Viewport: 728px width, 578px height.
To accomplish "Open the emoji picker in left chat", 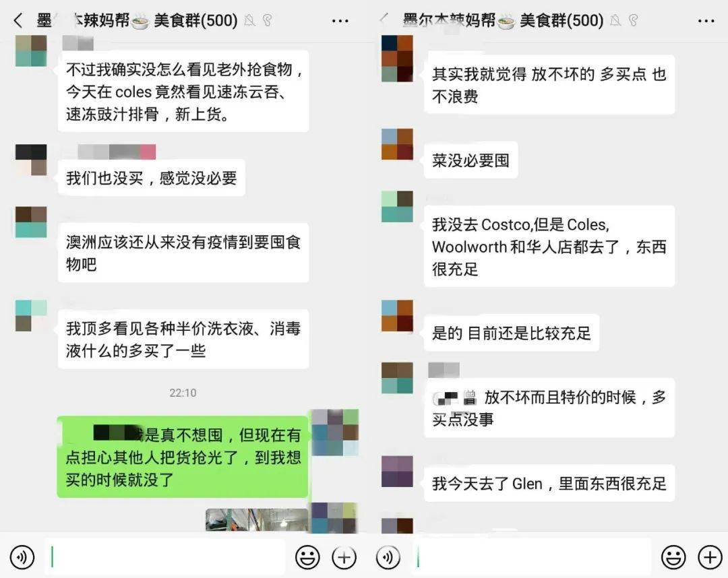I will click(x=307, y=556).
